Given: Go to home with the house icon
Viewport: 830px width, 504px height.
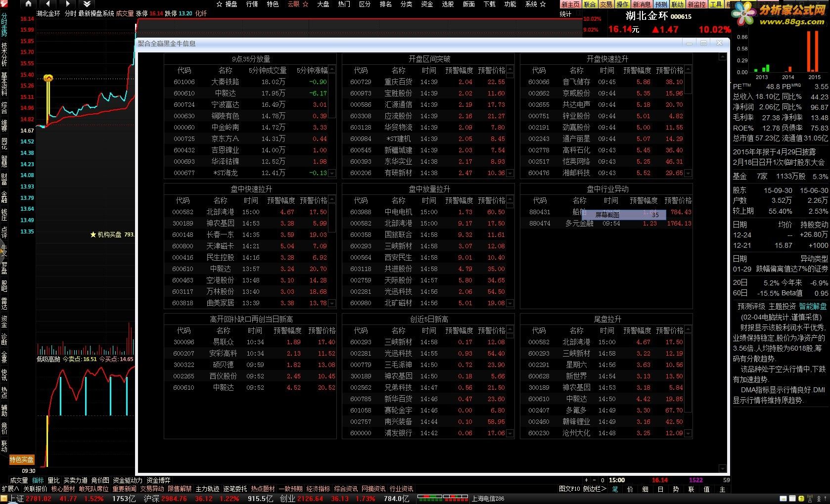Looking at the screenshot, I should (x=28, y=3).
